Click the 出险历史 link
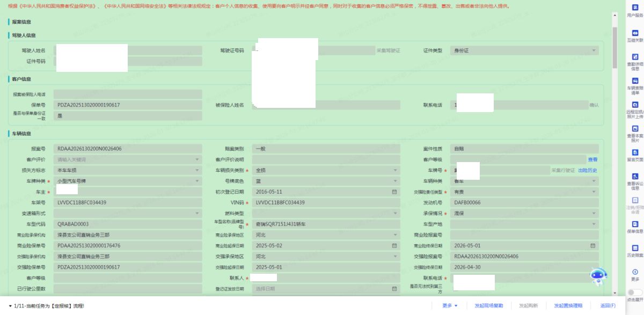The width and height of the screenshot is (644, 315). coord(587,170)
